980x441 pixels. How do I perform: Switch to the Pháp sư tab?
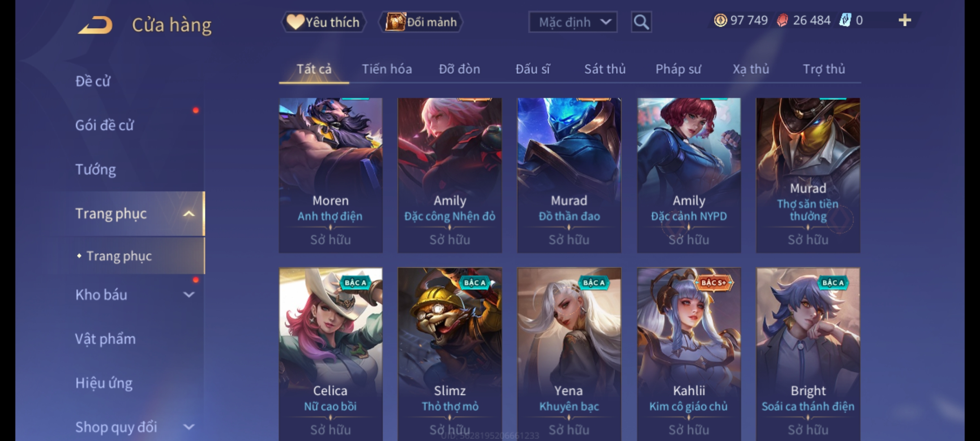[x=678, y=69]
